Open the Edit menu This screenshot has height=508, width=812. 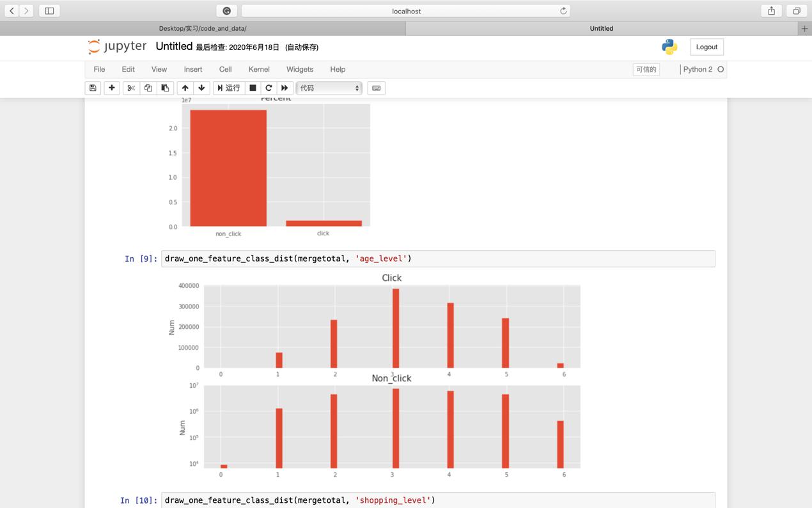tap(129, 69)
